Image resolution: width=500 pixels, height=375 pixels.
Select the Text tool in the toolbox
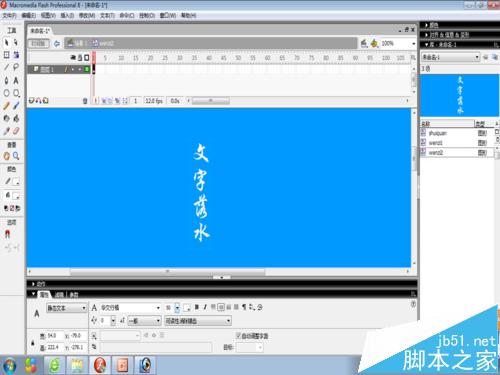pos(16,80)
